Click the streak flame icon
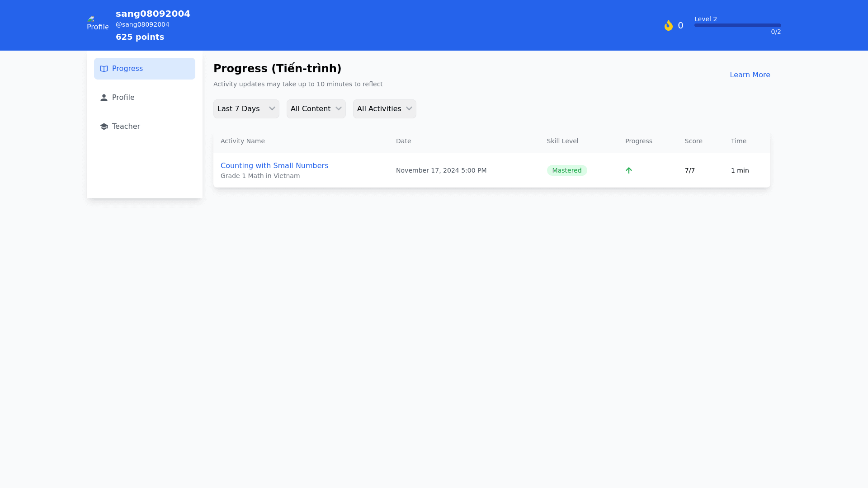The image size is (868, 488). [x=668, y=25]
